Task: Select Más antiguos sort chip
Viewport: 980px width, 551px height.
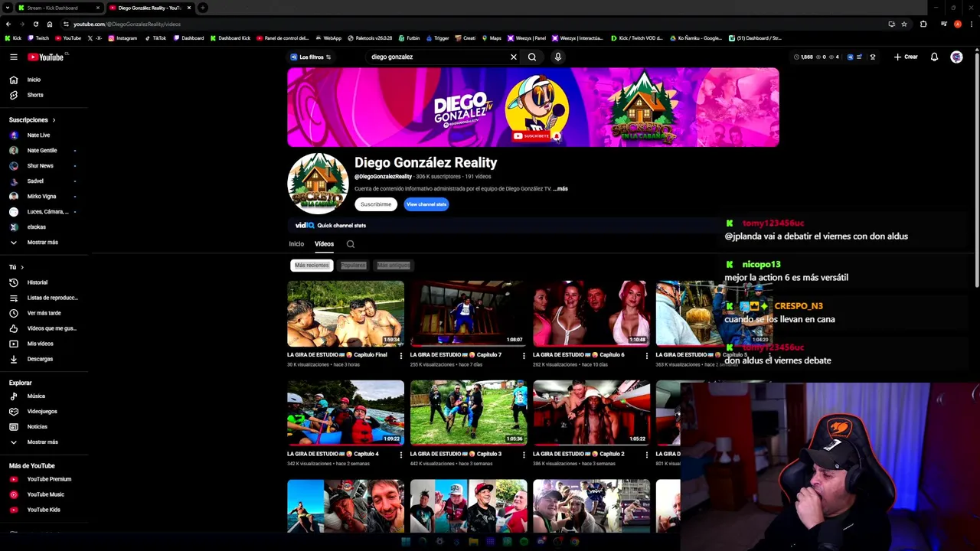Action: click(x=394, y=266)
